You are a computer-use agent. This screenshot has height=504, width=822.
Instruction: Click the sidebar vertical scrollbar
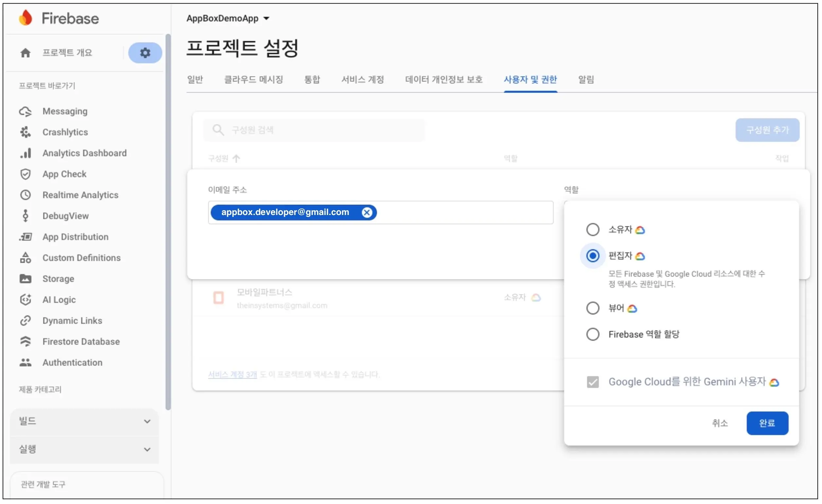(x=168, y=222)
